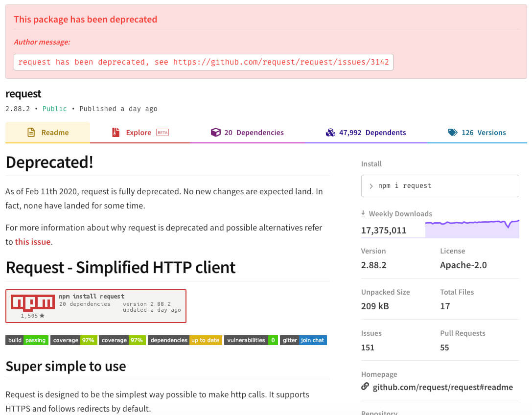Click the 17,375,011 weekly downloads figure

click(x=384, y=231)
